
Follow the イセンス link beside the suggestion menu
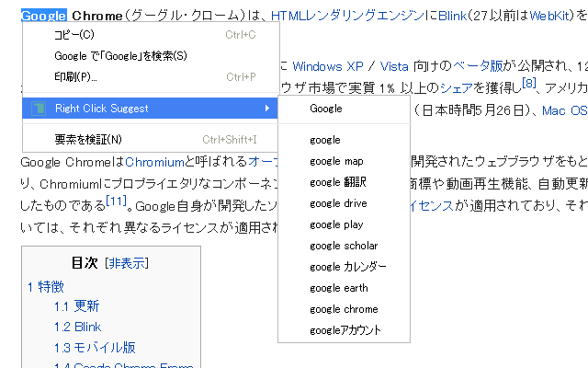(432, 206)
